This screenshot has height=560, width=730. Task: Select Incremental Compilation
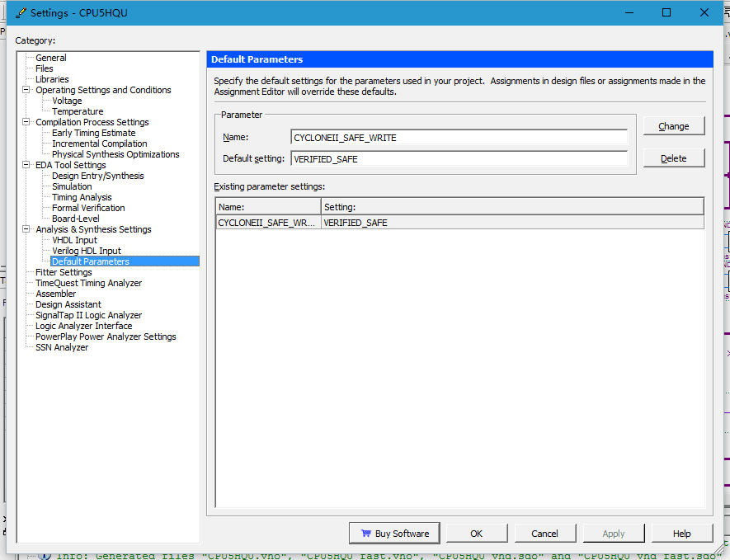[100, 144]
